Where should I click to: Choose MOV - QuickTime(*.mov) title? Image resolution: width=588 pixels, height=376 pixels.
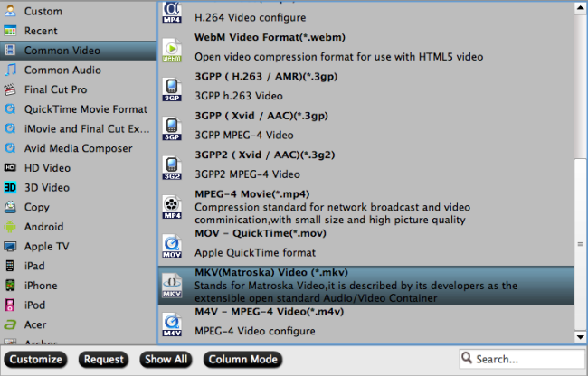pyautogui.click(x=261, y=233)
